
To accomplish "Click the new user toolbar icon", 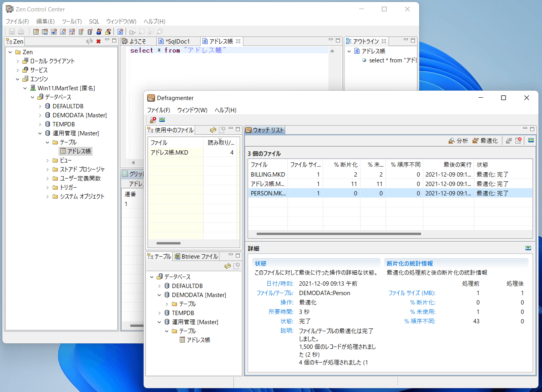I will pyautogui.click(x=99, y=32).
